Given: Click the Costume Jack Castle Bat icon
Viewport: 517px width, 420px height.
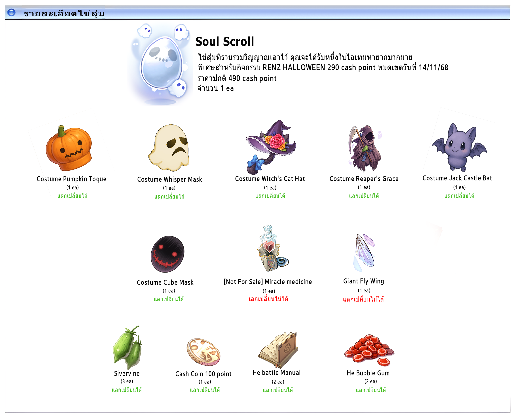Looking at the screenshot, I should (459, 147).
